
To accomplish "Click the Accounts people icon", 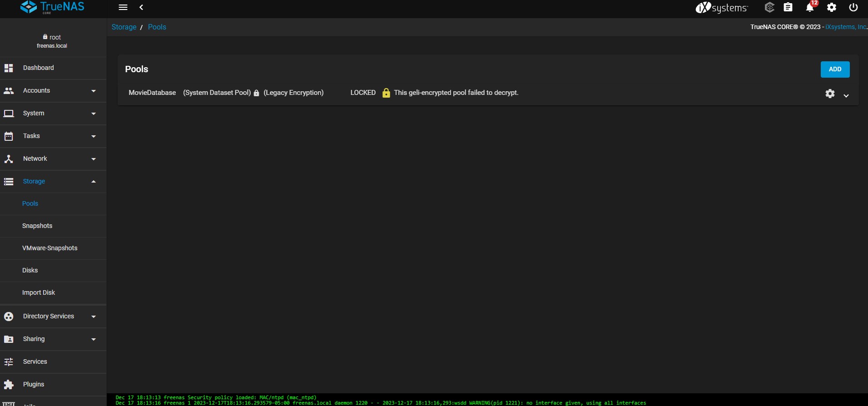I will point(9,91).
